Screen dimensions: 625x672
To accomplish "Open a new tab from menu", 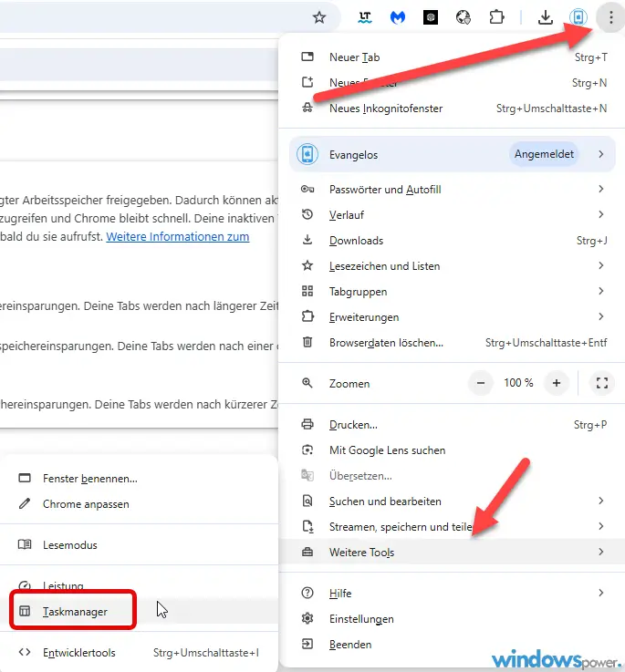I will coord(452,57).
